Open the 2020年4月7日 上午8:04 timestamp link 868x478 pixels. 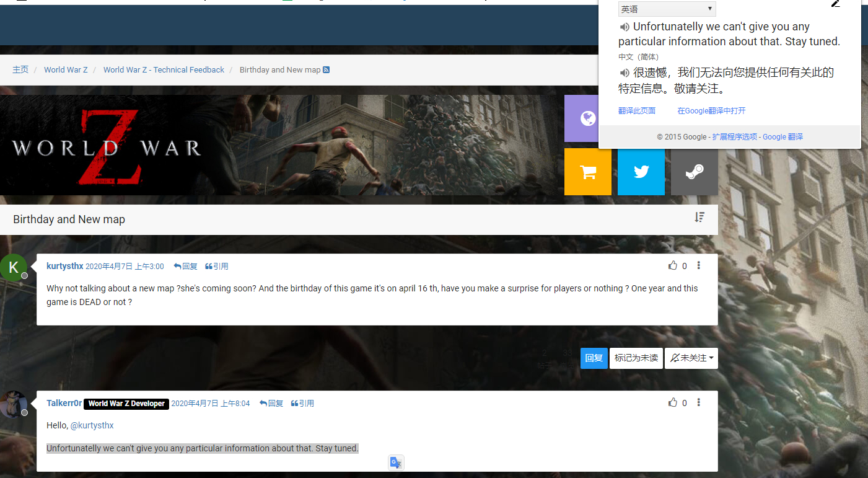(x=211, y=403)
